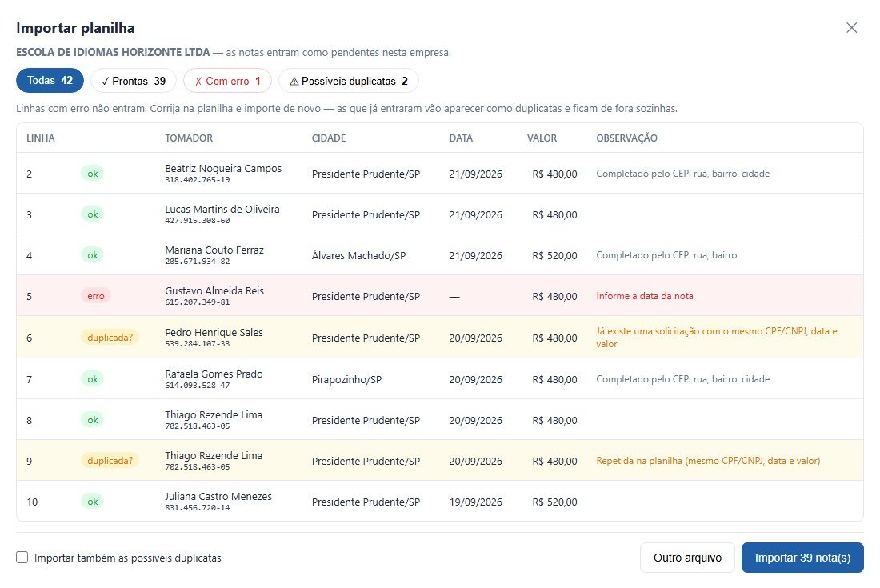Click the LINHA column header
Screen dimensions: 880x588
tap(41, 138)
